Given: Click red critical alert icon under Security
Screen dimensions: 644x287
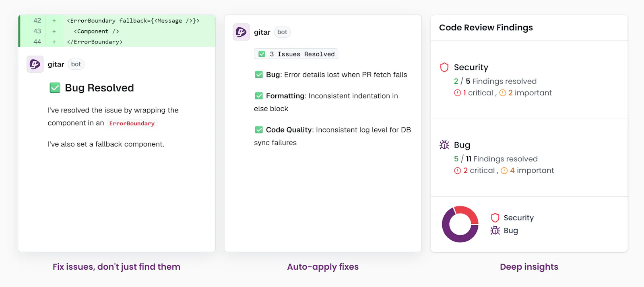Looking at the screenshot, I should (457, 93).
